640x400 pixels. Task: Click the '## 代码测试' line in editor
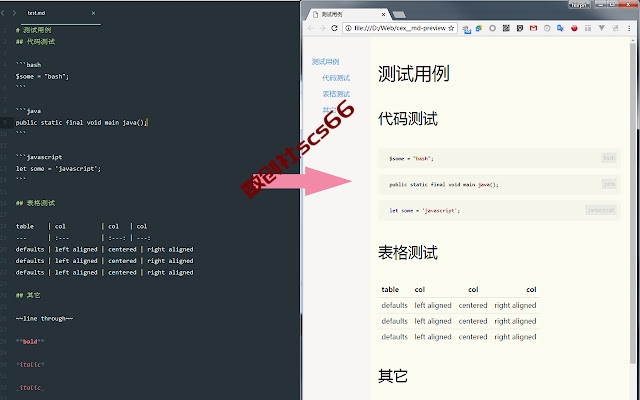tap(35, 42)
